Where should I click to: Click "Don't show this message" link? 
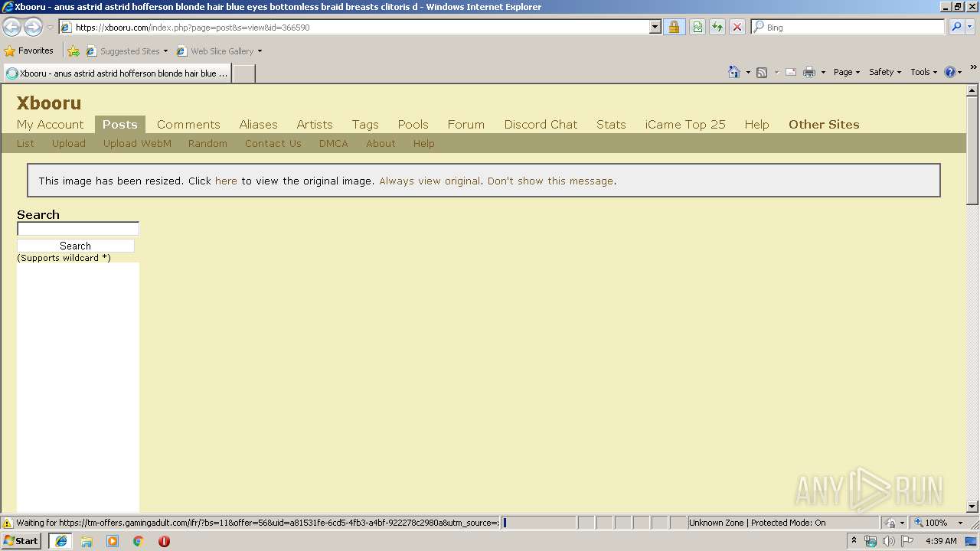[550, 181]
